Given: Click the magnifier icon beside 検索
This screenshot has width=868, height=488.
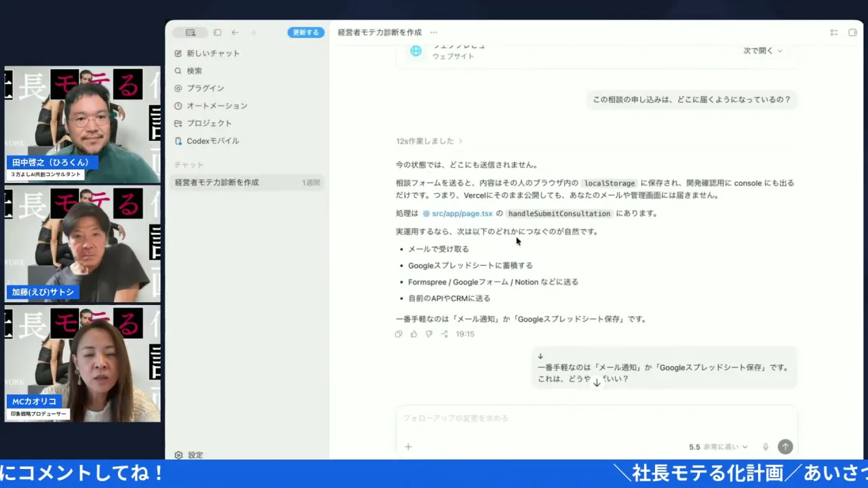Looking at the screenshot, I should [178, 70].
